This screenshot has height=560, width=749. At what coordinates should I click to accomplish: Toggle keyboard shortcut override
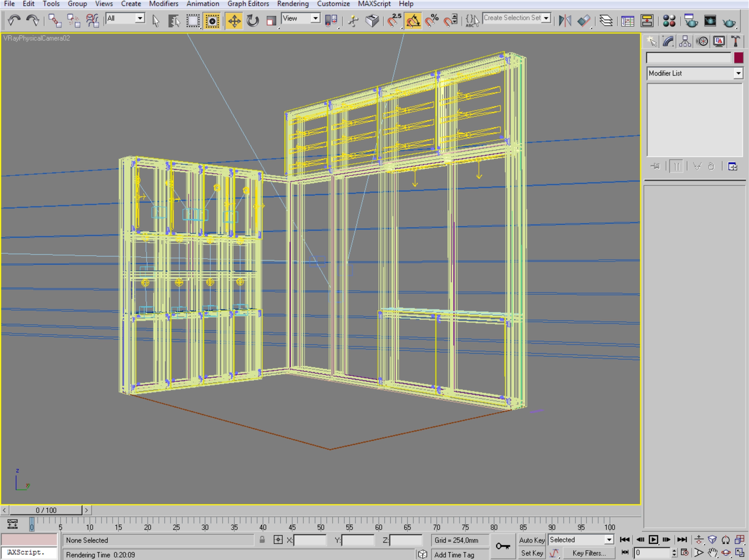(372, 21)
